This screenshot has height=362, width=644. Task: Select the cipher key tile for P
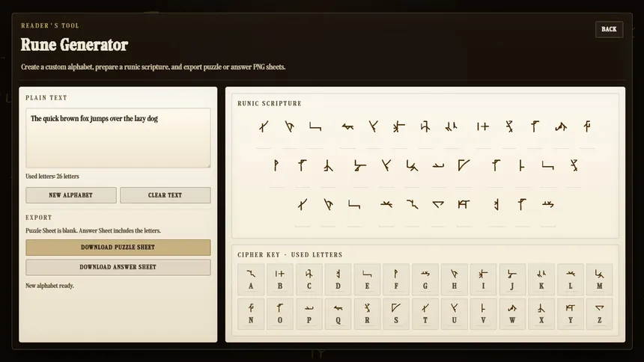[309, 314]
